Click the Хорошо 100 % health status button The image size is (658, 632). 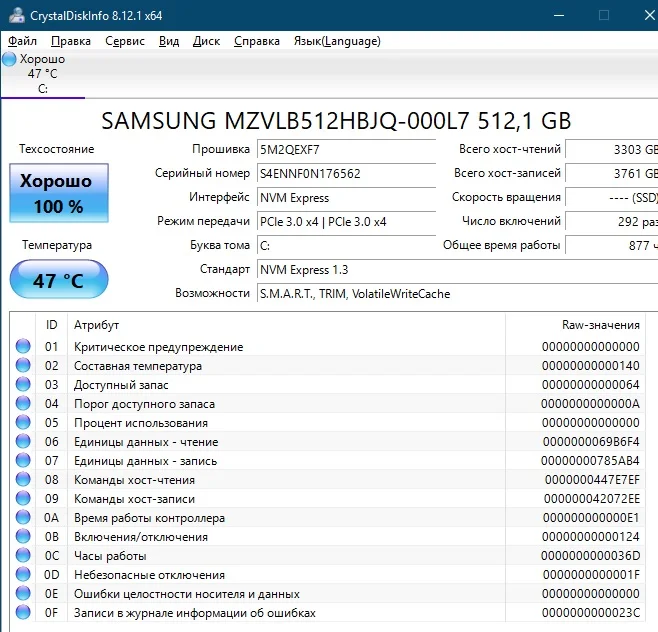59,193
